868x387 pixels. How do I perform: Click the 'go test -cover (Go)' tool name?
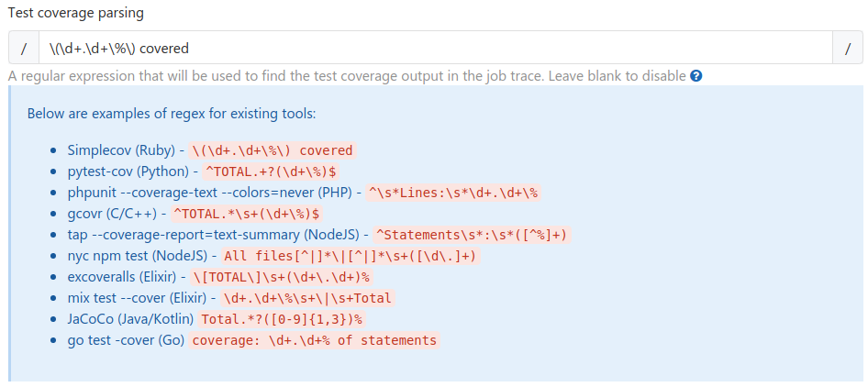126,340
